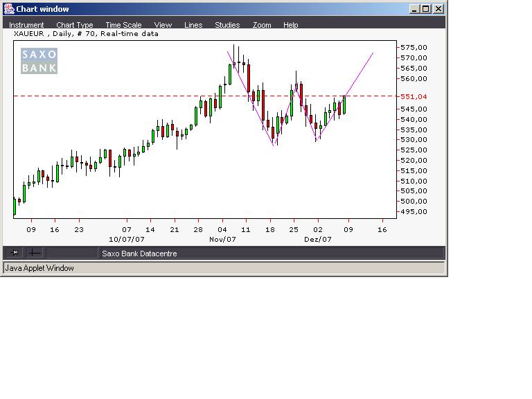Open the Studies menu
The width and height of the screenshot is (532, 399).
(x=227, y=25)
